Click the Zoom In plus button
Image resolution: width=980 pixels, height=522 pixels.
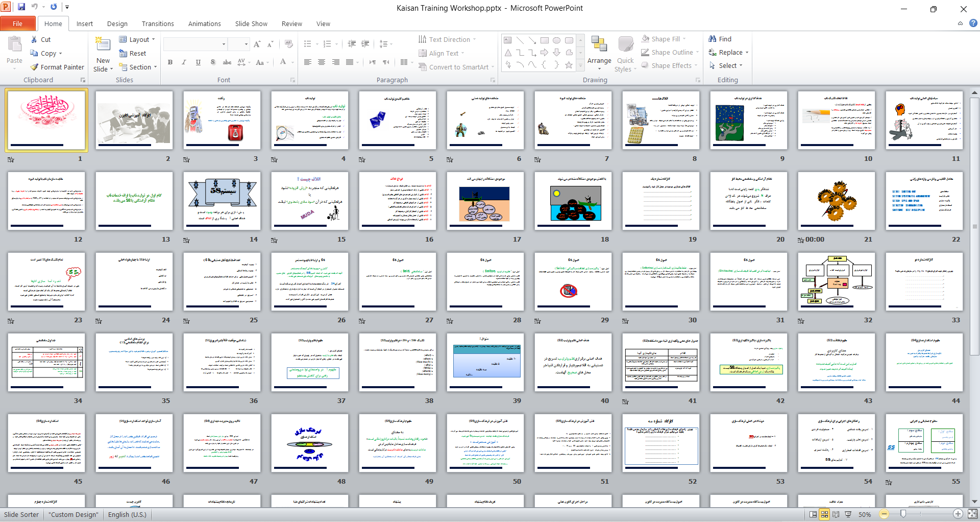click(x=958, y=514)
